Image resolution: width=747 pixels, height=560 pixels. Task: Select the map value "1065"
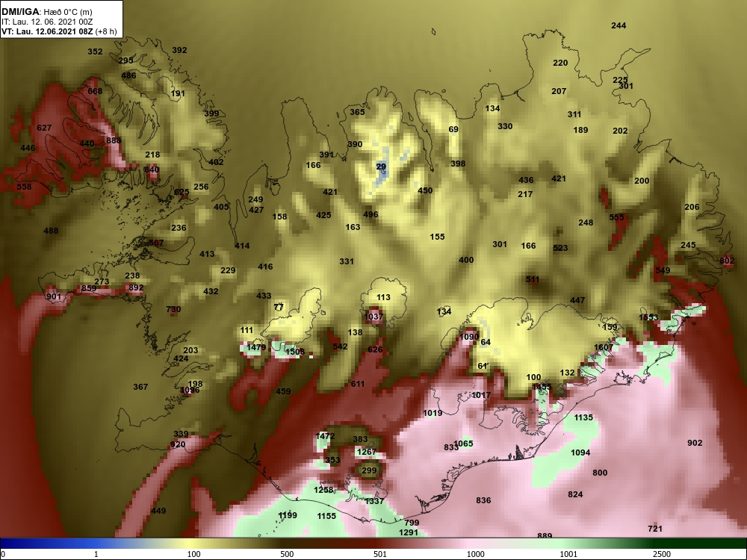pyautogui.click(x=464, y=444)
